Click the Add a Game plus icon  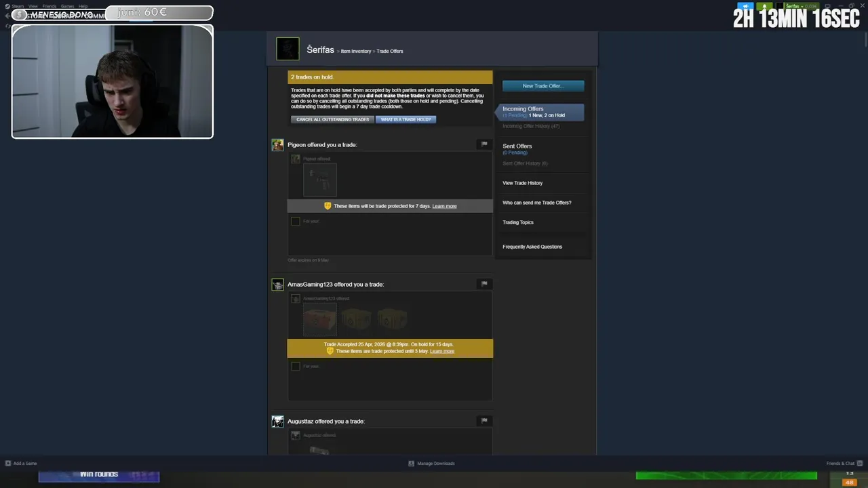(x=8, y=464)
